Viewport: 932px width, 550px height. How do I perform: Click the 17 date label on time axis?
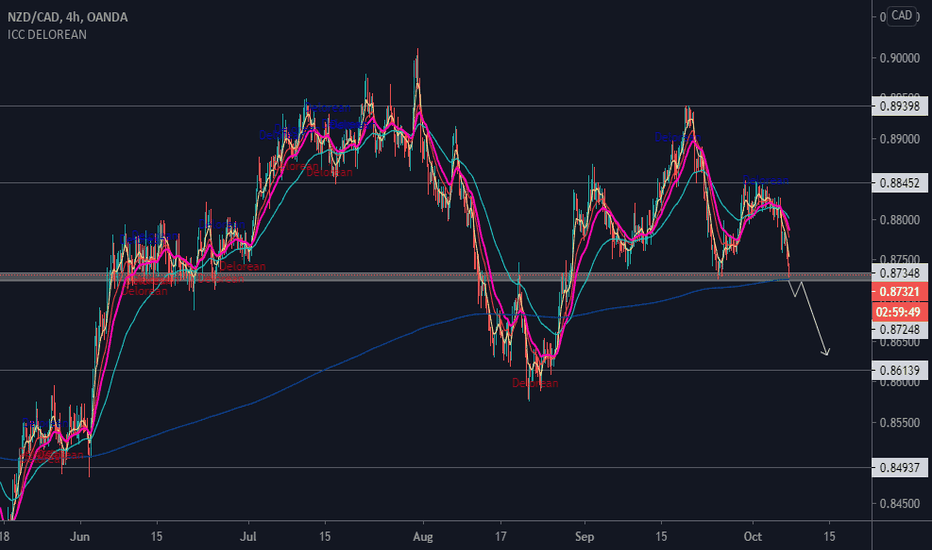[500, 536]
